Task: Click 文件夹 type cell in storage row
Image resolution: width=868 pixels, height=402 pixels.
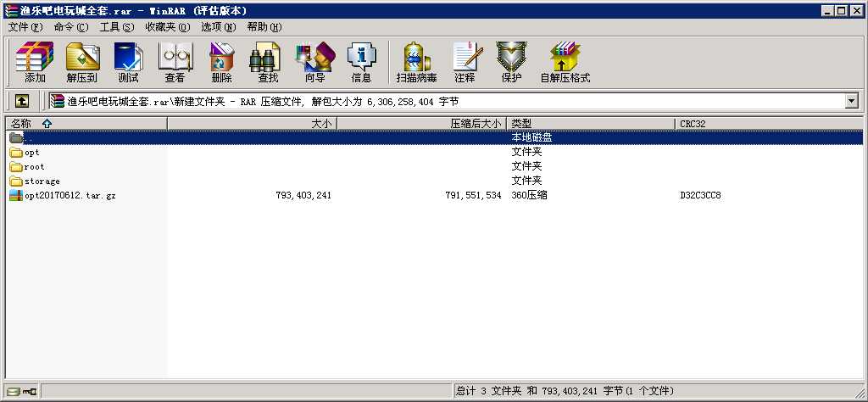Action: 526,181
